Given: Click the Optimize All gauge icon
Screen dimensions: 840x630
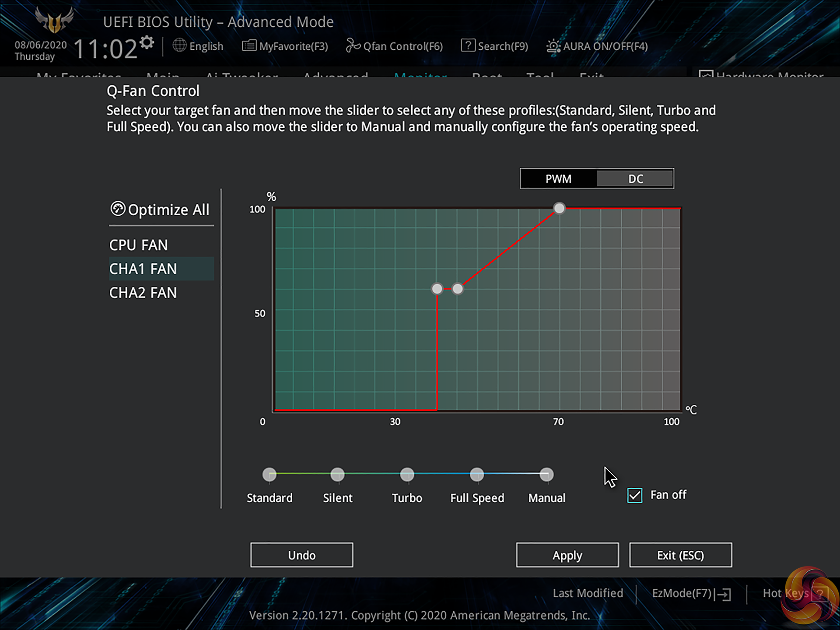Looking at the screenshot, I should pos(118,209).
